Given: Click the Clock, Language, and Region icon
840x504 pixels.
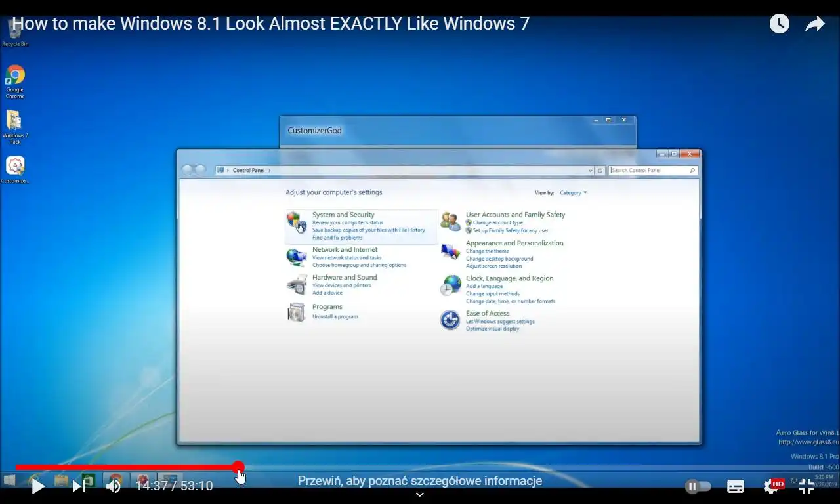Looking at the screenshot, I should (x=450, y=285).
